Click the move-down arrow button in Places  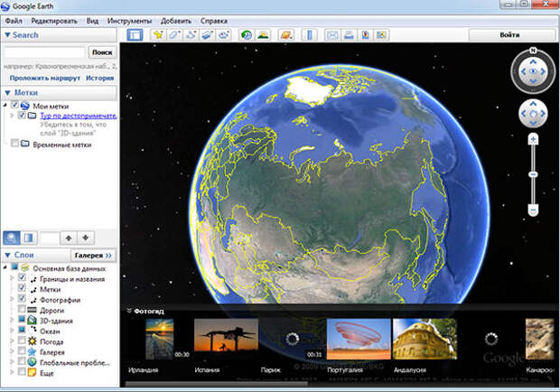(x=86, y=238)
